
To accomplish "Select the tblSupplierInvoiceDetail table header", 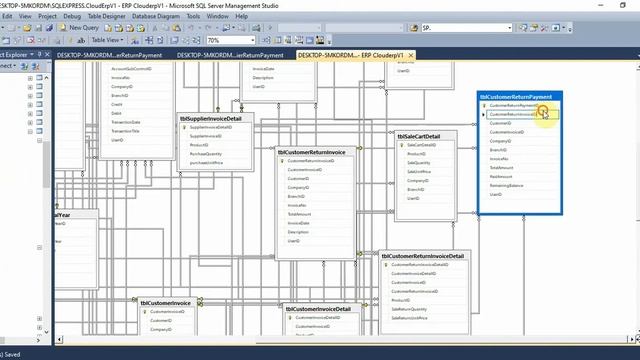I will (x=215, y=118).
